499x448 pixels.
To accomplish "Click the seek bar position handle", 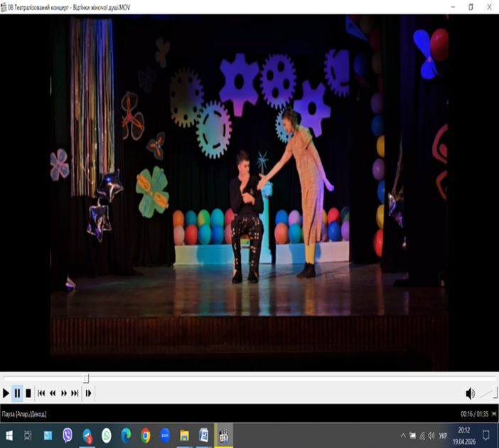I will tap(86, 378).
